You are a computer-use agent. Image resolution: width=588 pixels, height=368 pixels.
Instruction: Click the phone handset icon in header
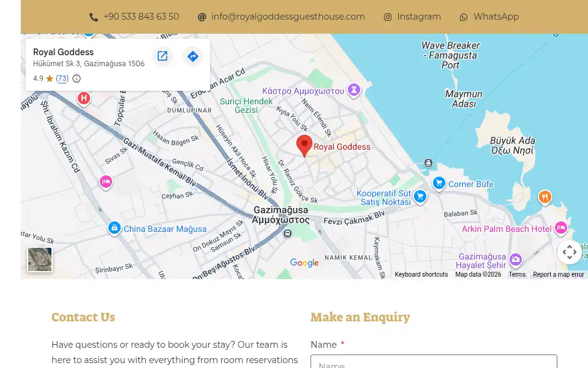point(93,17)
